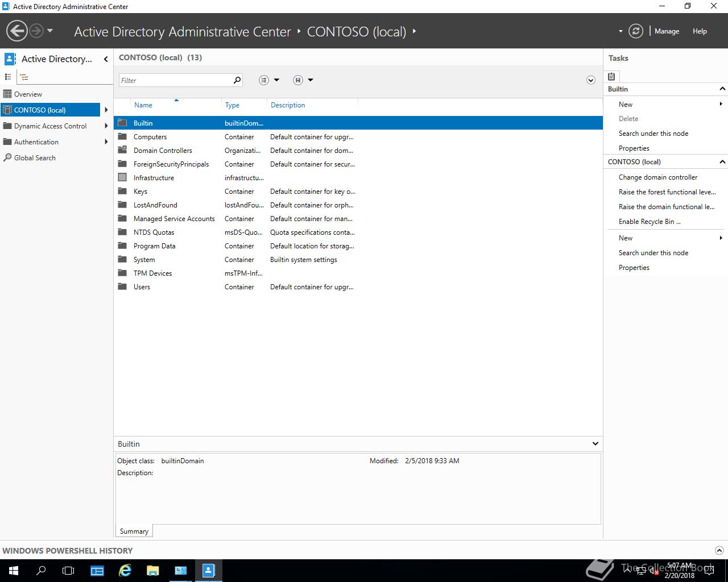Click Raise the forest functional level
Screen dimensions: 728x582
[667, 192]
